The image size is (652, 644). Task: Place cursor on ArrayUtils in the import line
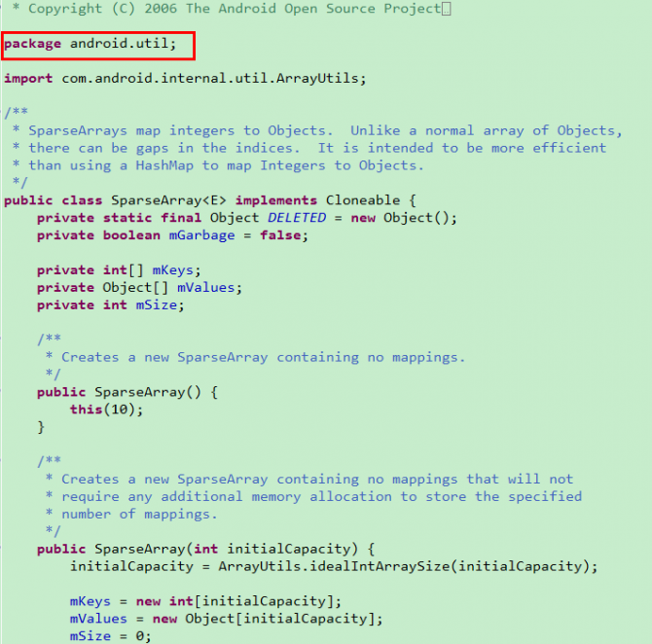(x=317, y=78)
